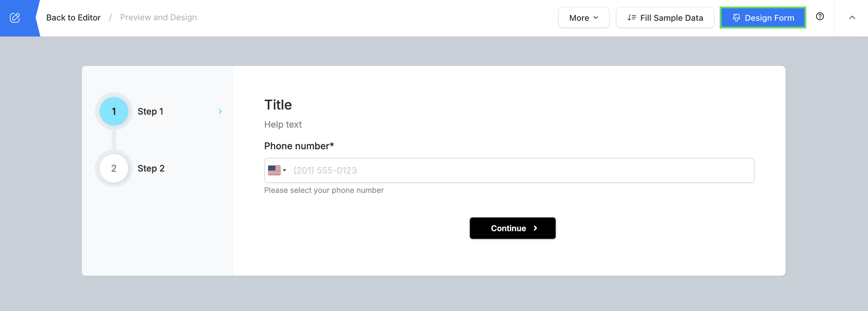Switch to the Step 2 label
This screenshot has height=311, width=868.
[151, 168]
